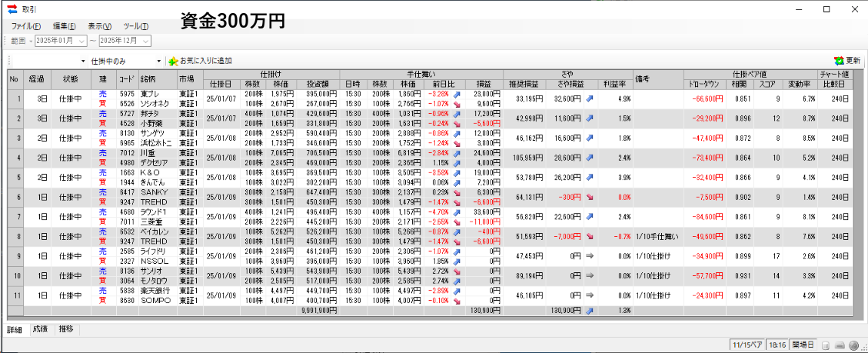868x353 pixels.
Task: Click the document icon in the status bar
Action: click(825, 343)
